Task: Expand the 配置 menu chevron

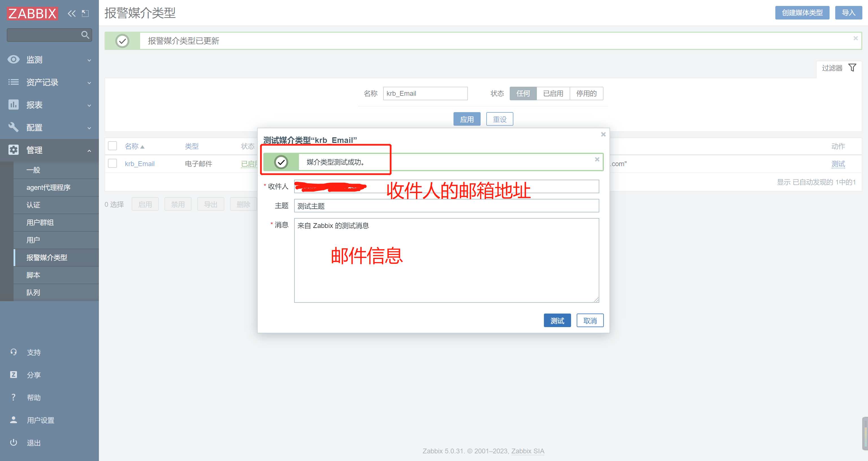Action: tap(89, 128)
